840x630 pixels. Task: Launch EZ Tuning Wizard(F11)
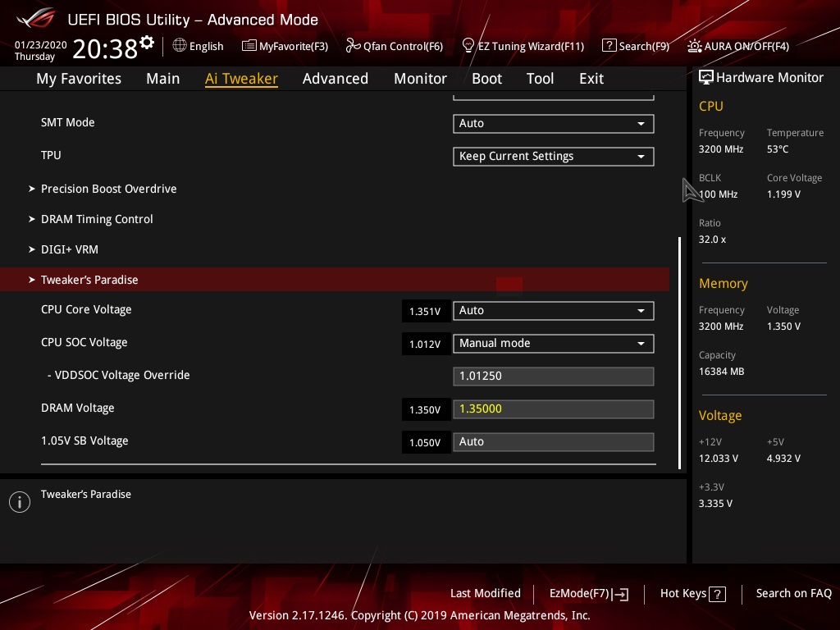(x=523, y=46)
